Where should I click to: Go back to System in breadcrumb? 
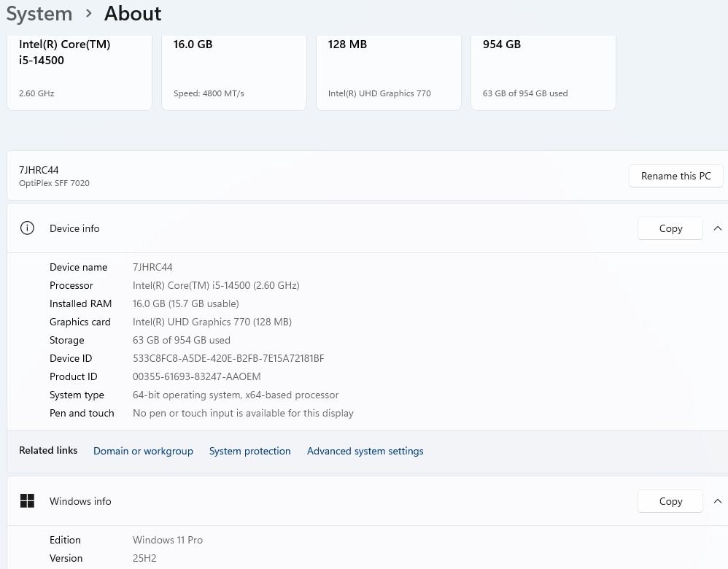click(x=39, y=13)
